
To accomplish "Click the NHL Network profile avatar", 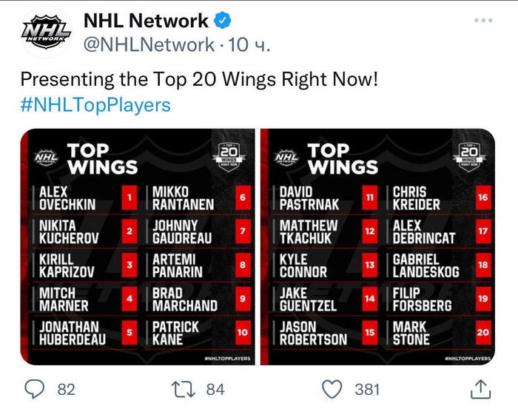I will (x=47, y=32).
